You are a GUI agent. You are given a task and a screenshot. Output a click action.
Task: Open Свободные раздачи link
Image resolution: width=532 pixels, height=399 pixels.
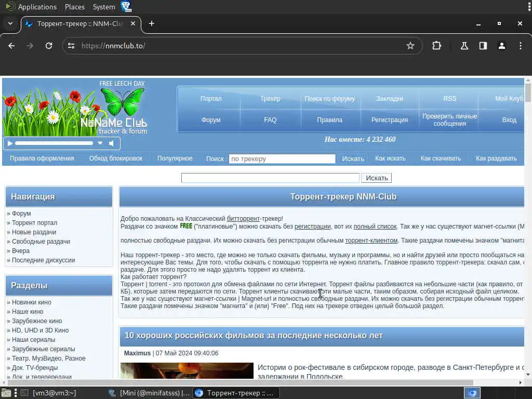41,241
